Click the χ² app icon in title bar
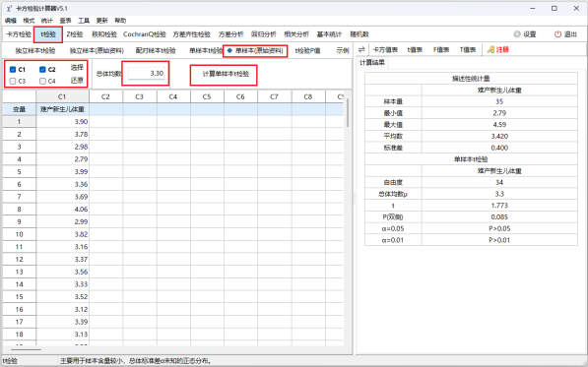 (9, 8)
